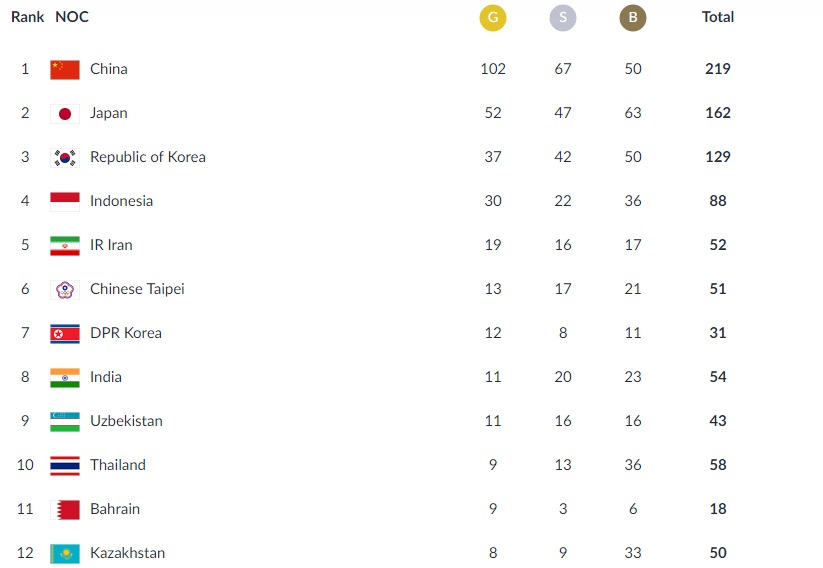The width and height of the screenshot is (823, 568).
Task: Click the Republic of Korea flag
Action: pyautogui.click(x=65, y=157)
